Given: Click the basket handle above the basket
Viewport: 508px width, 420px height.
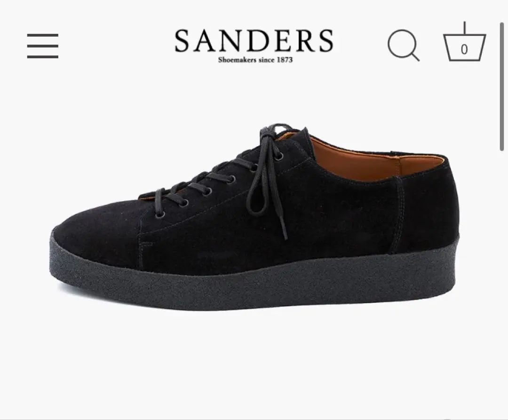Looking at the screenshot, I should [x=465, y=29].
